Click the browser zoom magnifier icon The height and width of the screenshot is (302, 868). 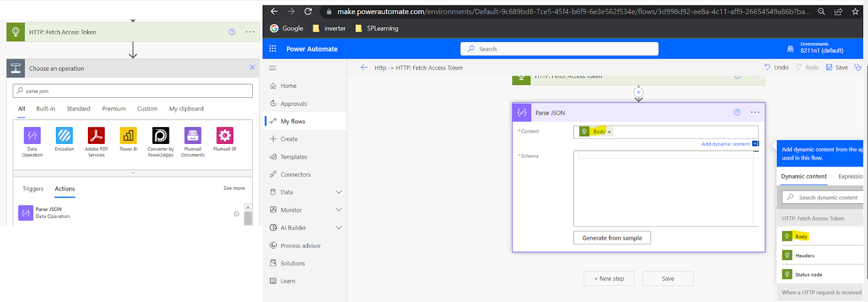822,11
